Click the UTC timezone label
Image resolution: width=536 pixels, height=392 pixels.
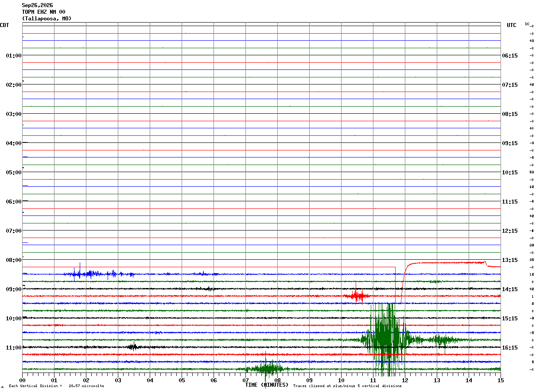point(512,25)
